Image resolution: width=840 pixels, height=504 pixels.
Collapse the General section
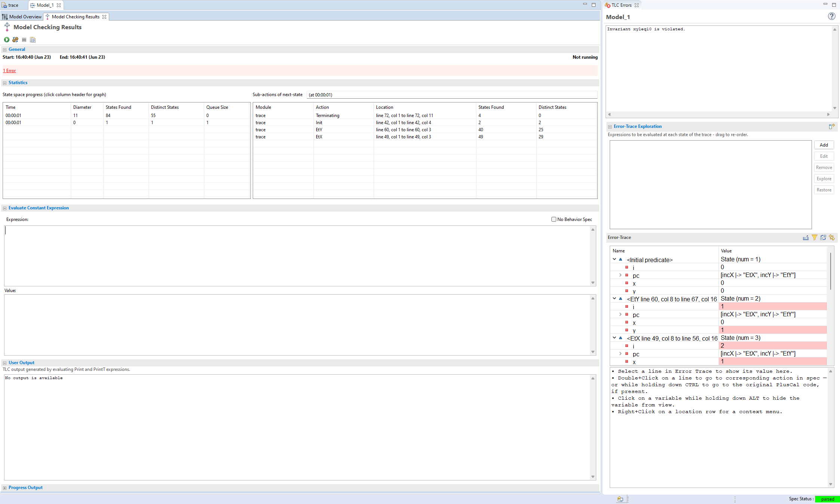click(4, 50)
